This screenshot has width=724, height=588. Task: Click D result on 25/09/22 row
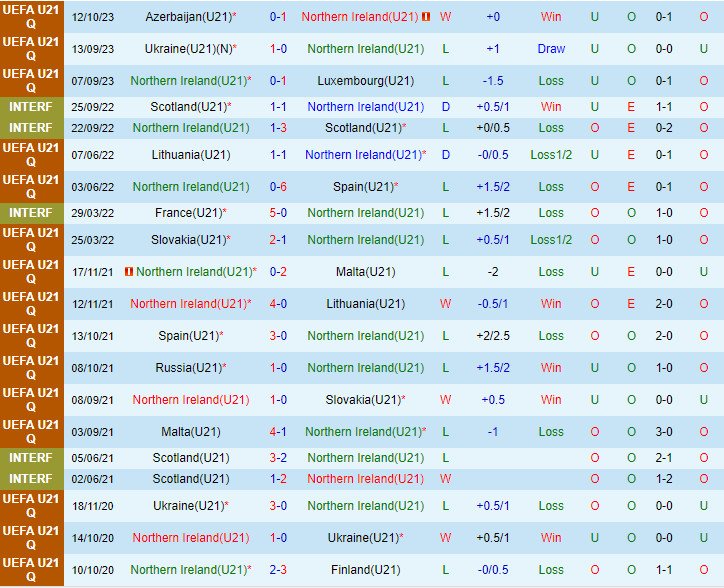tap(446, 107)
